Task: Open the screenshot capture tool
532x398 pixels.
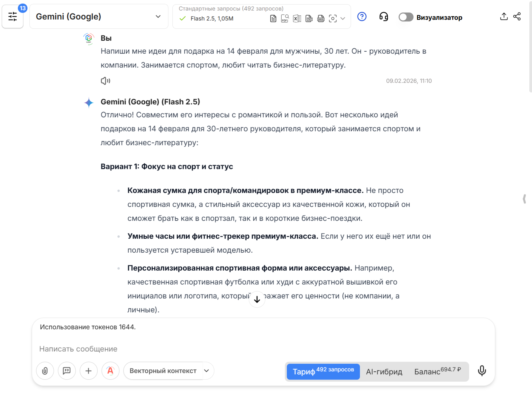Action: pos(333,18)
